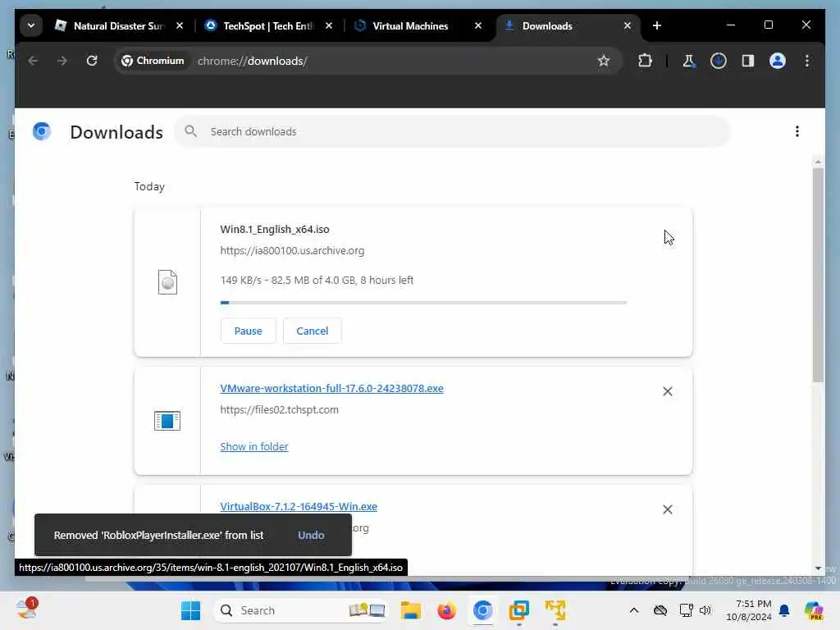
Task: Click the scrollbar up arrow
Action: tap(818, 162)
